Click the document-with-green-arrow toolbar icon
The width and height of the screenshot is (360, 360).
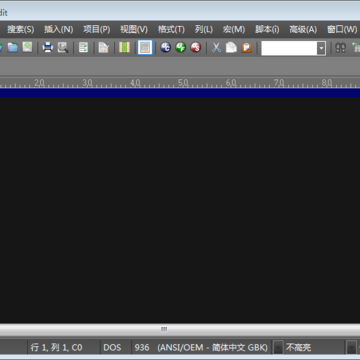(x=27, y=47)
